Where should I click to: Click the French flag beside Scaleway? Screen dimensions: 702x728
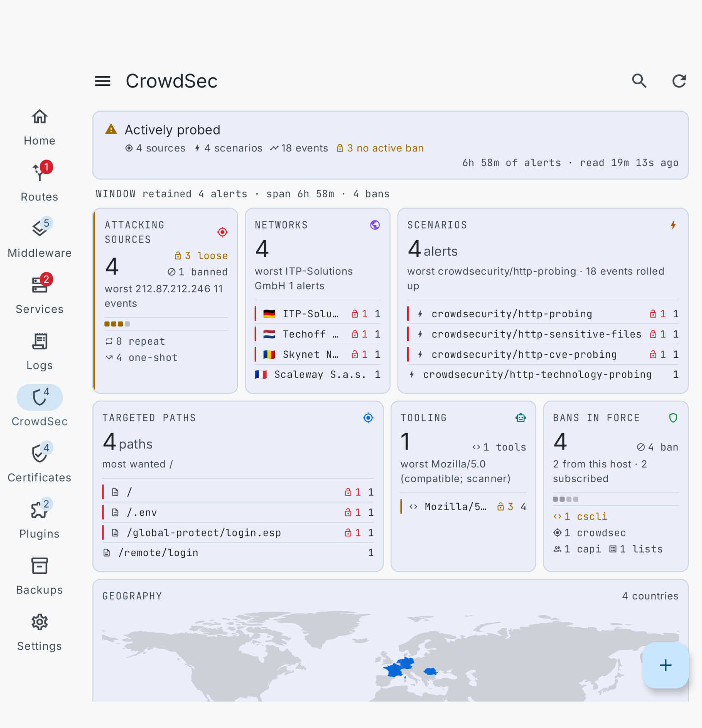coord(261,374)
